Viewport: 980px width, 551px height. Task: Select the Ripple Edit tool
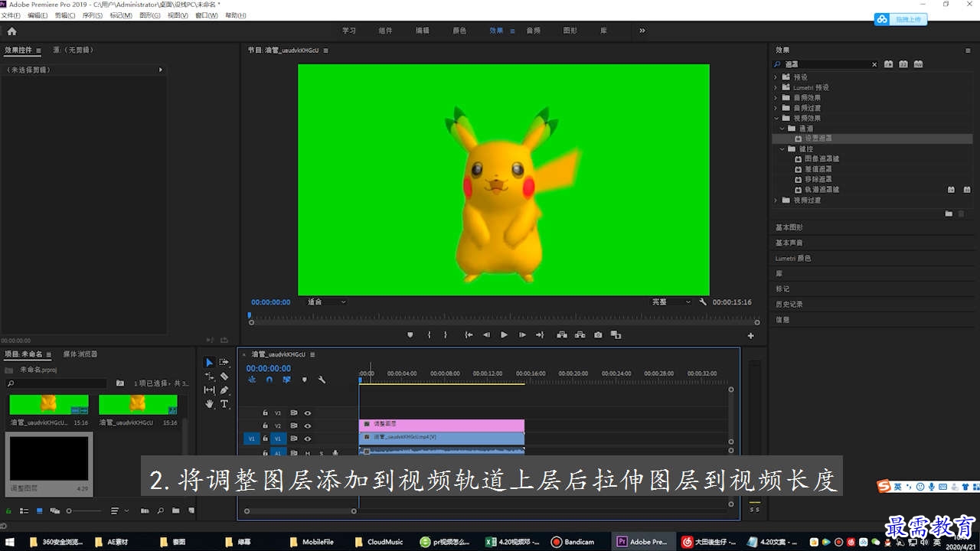pos(209,376)
